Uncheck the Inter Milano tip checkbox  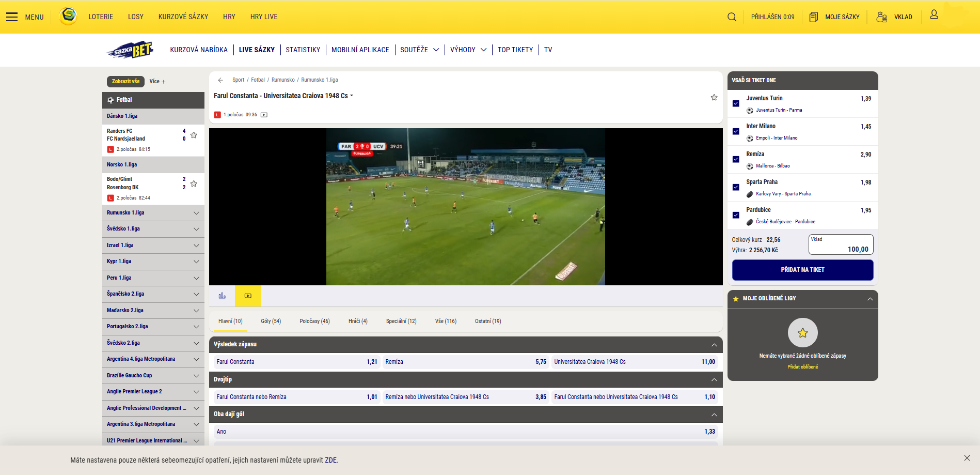(x=736, y=131)
